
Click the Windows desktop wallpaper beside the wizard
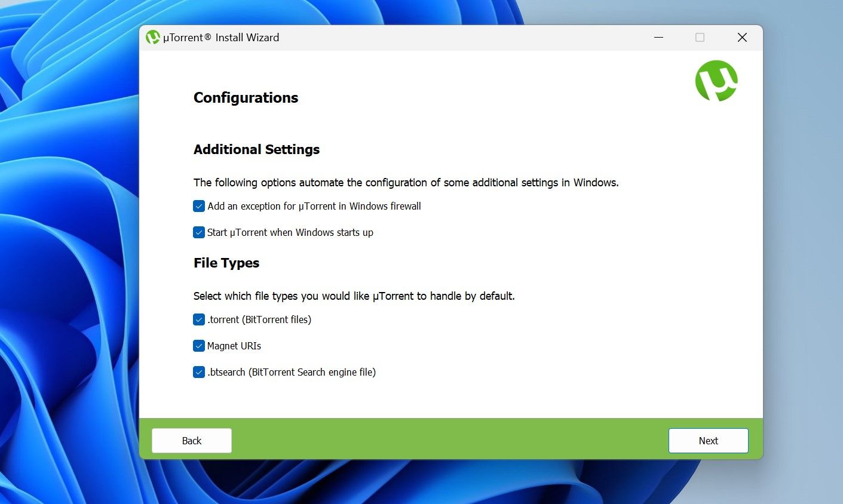pyautogui.click(x=66, y=251)
